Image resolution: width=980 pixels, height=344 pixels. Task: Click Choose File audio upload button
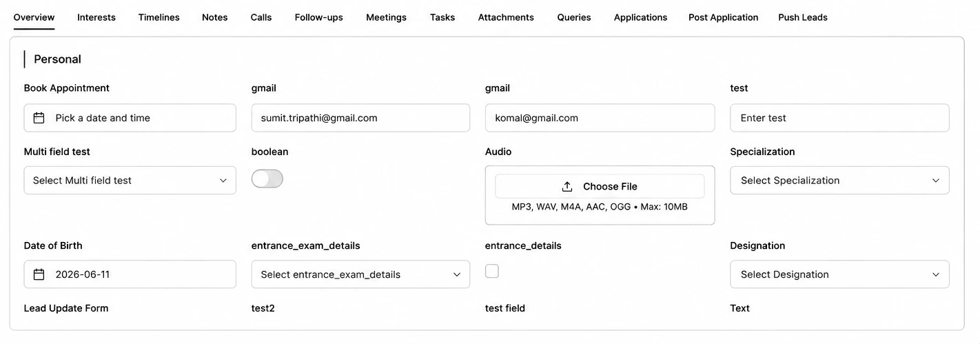pos(600,186)
